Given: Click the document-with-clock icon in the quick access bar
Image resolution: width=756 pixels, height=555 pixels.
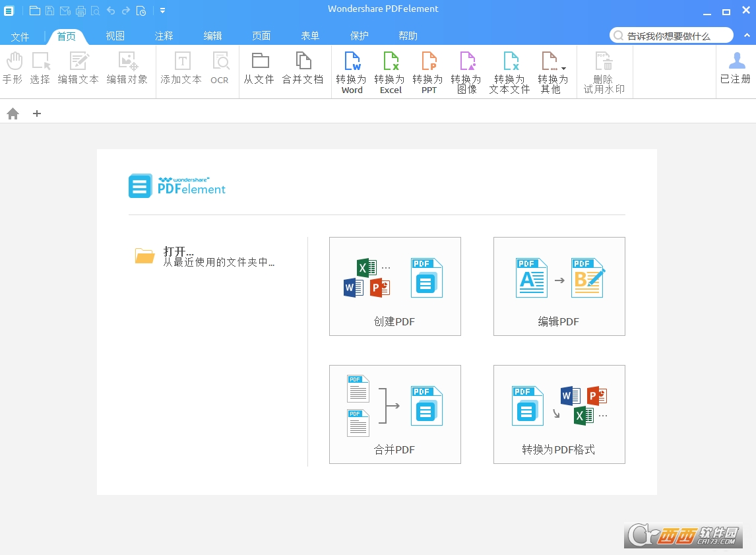Looking at the screenshot, I should coord(141,11).
